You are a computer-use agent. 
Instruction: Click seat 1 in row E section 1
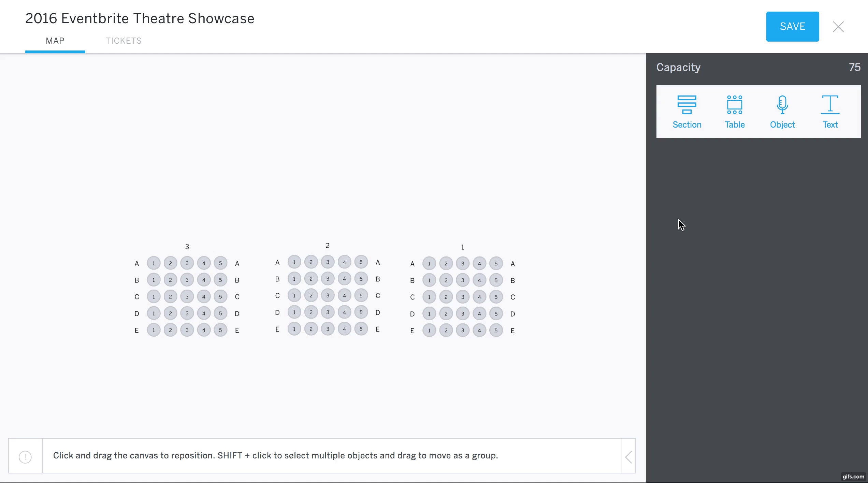[429, 331]
